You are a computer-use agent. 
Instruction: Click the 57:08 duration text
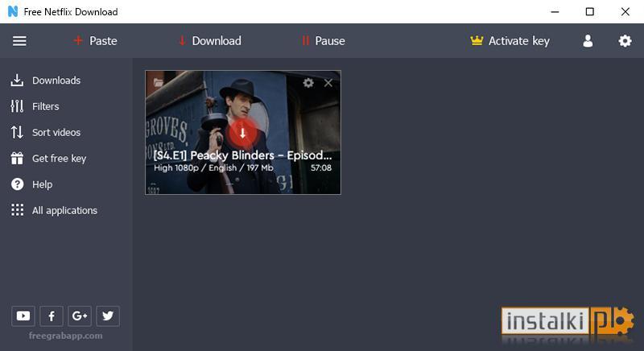321,167
